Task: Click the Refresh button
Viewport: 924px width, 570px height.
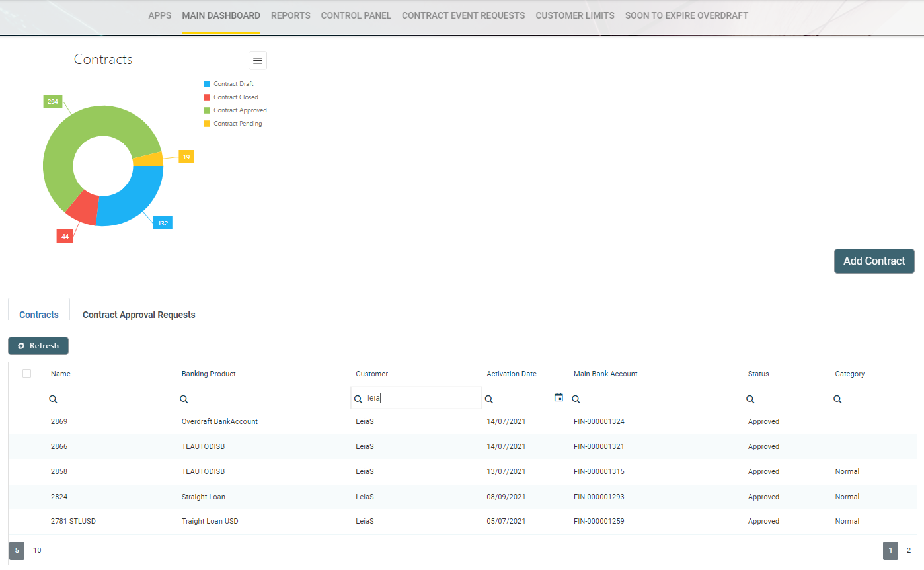Action: click(x=38, y=346)
